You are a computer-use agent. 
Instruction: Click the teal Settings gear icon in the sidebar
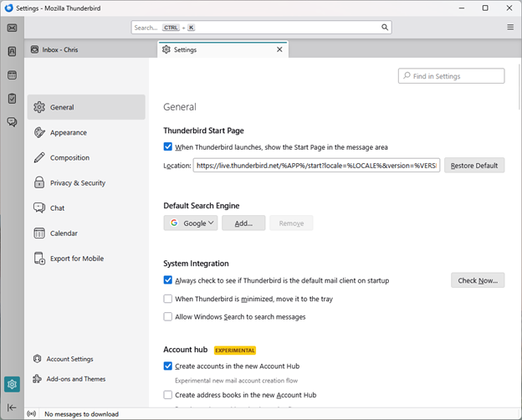(12, 384)
